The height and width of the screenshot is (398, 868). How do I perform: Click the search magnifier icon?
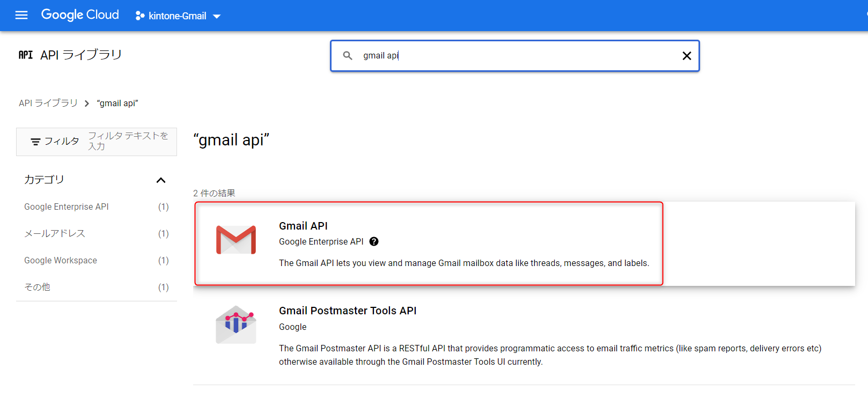[x=348, y=56]
